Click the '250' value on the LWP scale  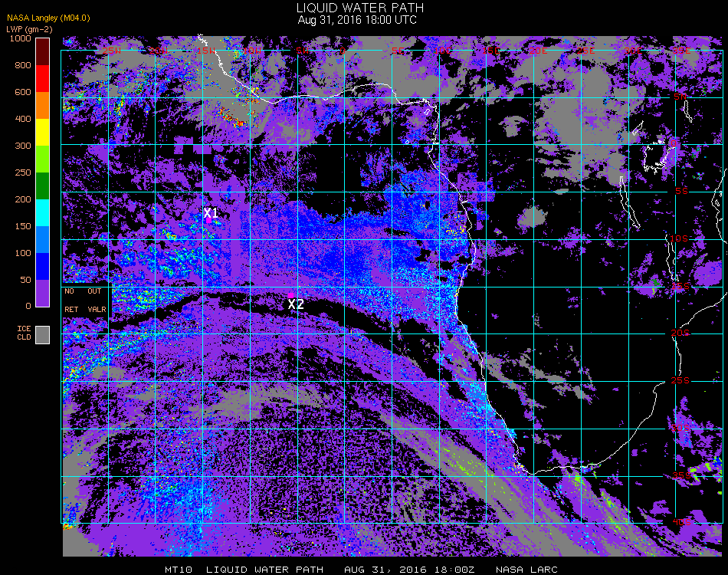click(x=23, y=172)
